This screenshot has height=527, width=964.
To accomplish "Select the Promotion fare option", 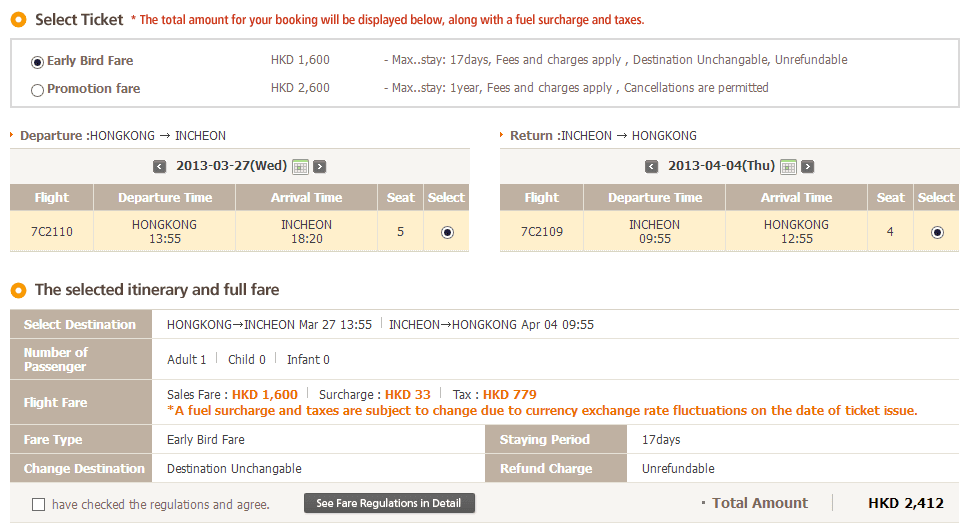I will [x=38, y=90].
